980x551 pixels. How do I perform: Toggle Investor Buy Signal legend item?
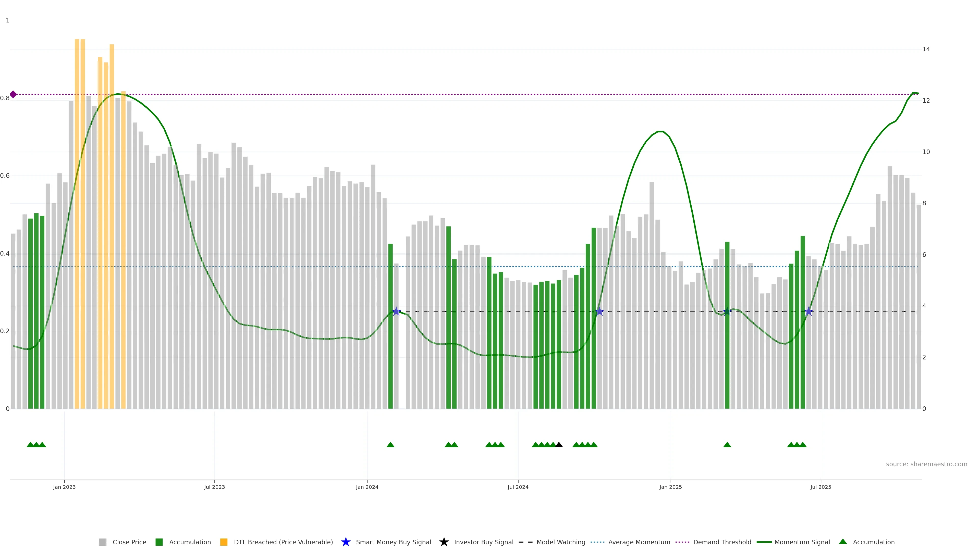[484, 542]
